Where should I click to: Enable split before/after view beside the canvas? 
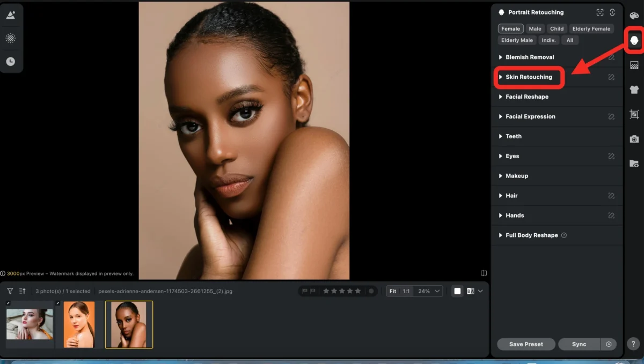coord(484,273)
